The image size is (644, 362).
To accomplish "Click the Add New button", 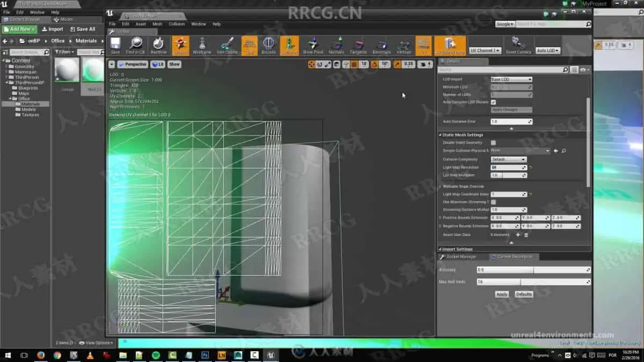I will (20, 29).
